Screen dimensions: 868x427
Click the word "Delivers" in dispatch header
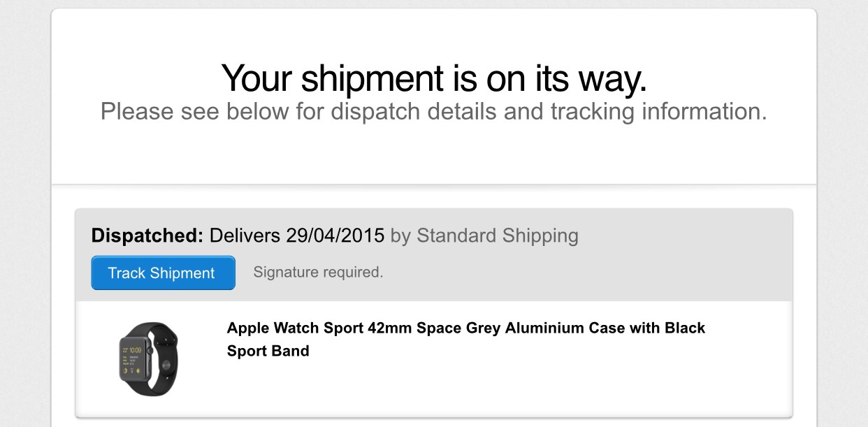(x=245, y=236)
